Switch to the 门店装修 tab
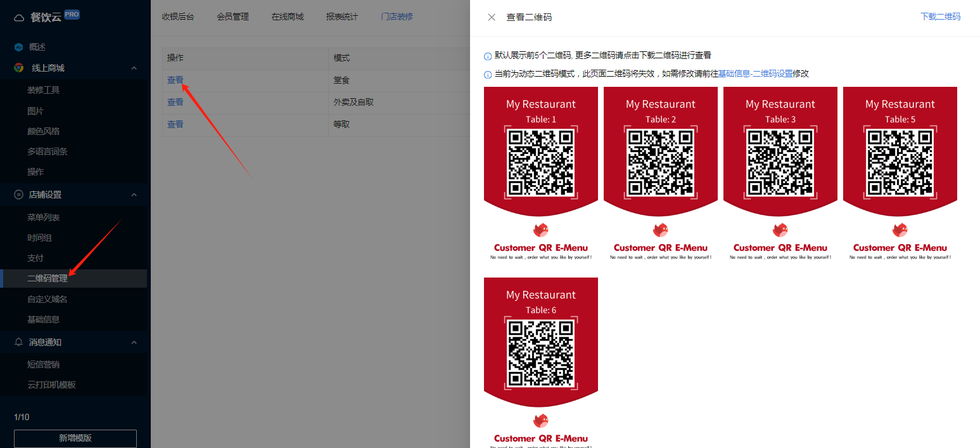Viewport: 980px width, 448px height. click(397, 16)
